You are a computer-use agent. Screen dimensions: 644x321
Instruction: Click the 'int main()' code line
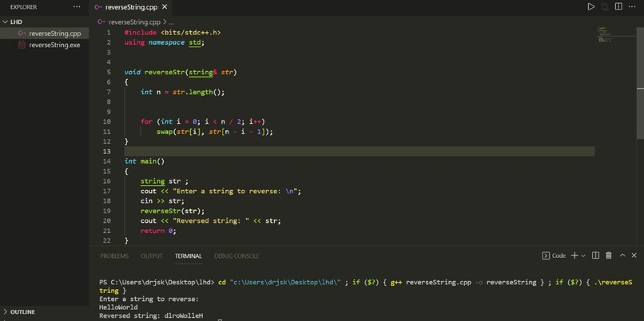[144, 161]
